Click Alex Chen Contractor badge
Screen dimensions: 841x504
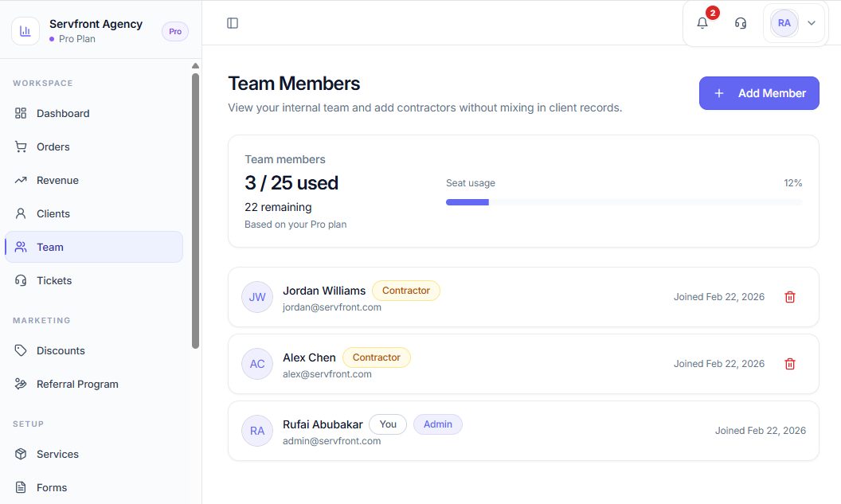pos(376,357)
